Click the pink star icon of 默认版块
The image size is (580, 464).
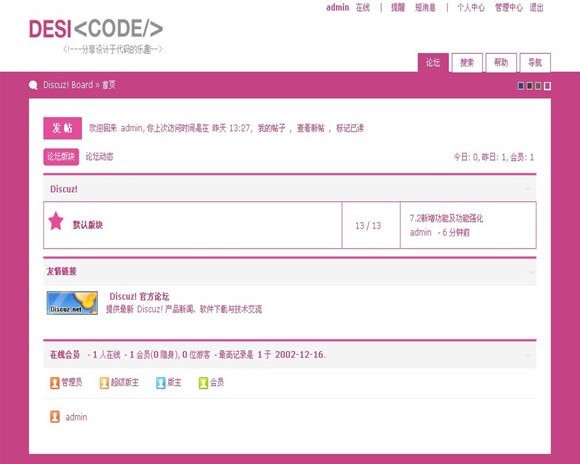click(x=56, y=221)
